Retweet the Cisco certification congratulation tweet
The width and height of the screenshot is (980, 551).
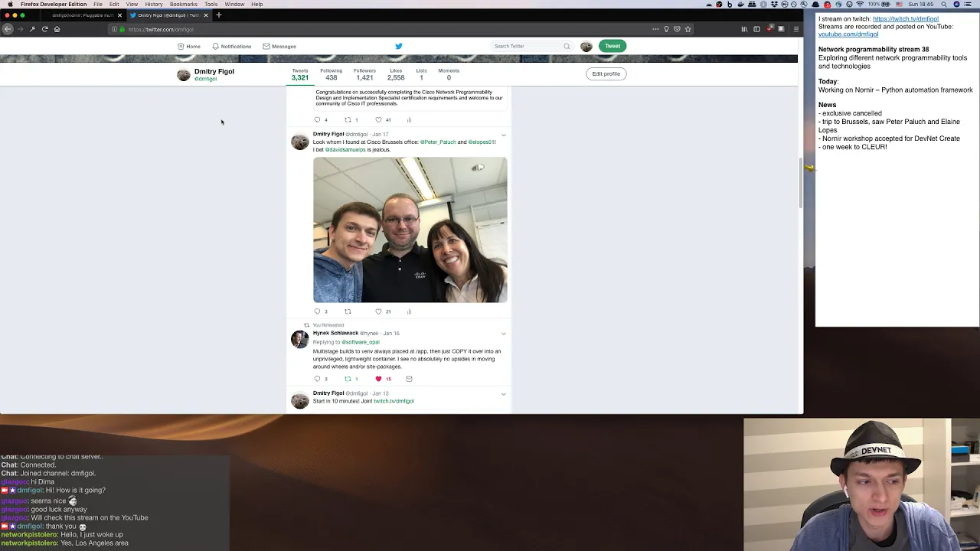pos(348,119)
